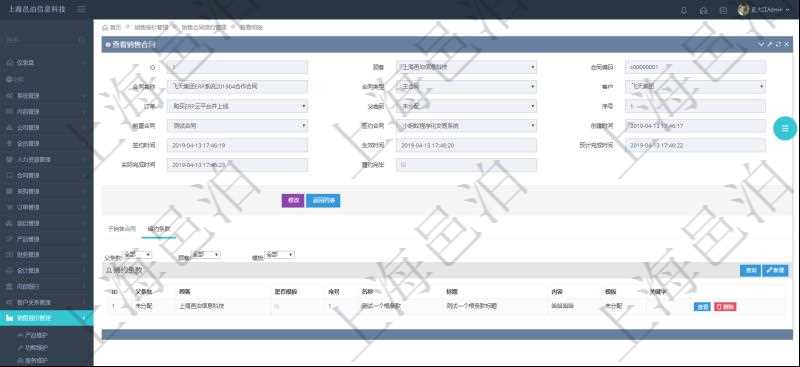Switch to the 子销售合同 tab
800x367 pixels.
[122, 229]
